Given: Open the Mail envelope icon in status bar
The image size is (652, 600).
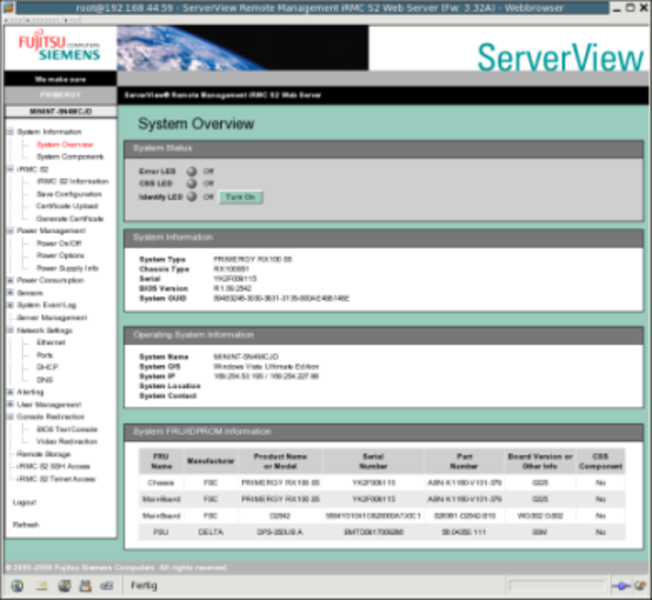Looking at the screenshot, I should 41,586.
